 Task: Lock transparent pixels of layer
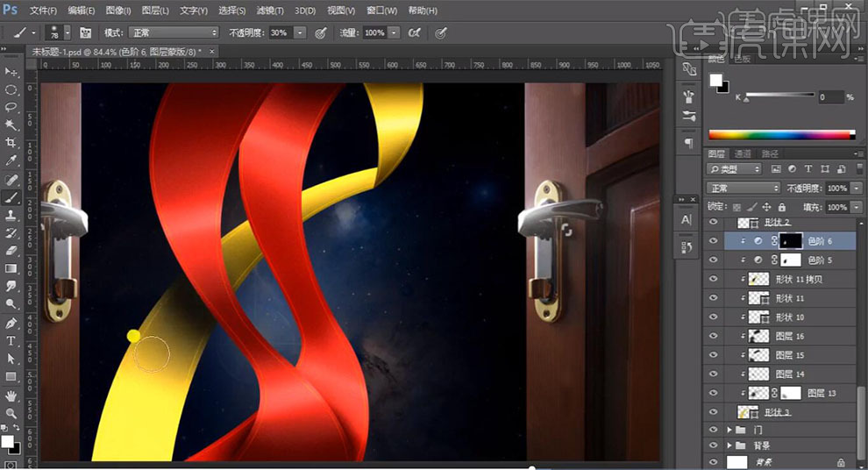[x=736, y=207]
